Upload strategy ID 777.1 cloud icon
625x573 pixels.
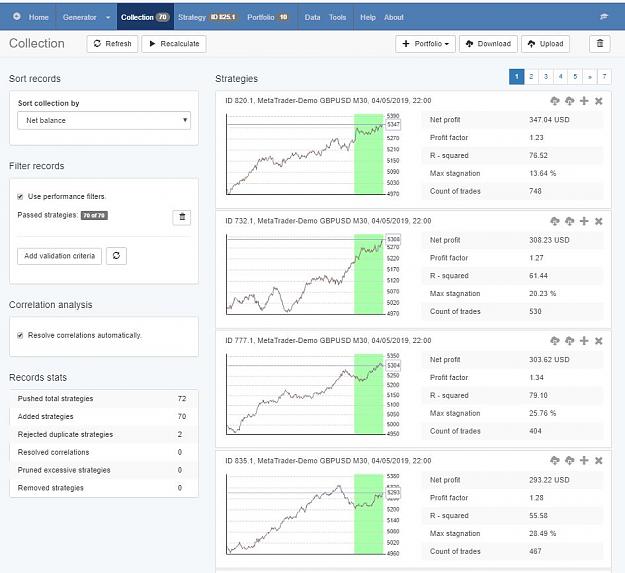[x=570, y=341]
